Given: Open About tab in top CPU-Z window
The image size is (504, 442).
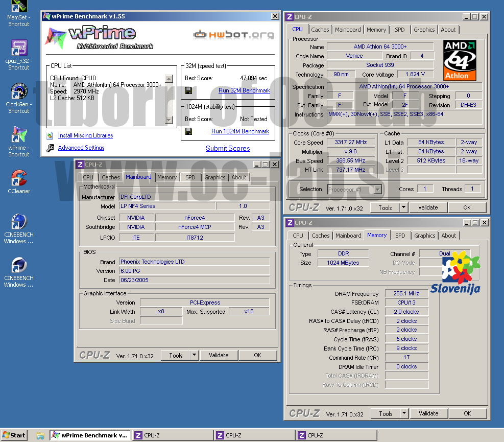Looking at the screenshot, I should click(448, 30).
